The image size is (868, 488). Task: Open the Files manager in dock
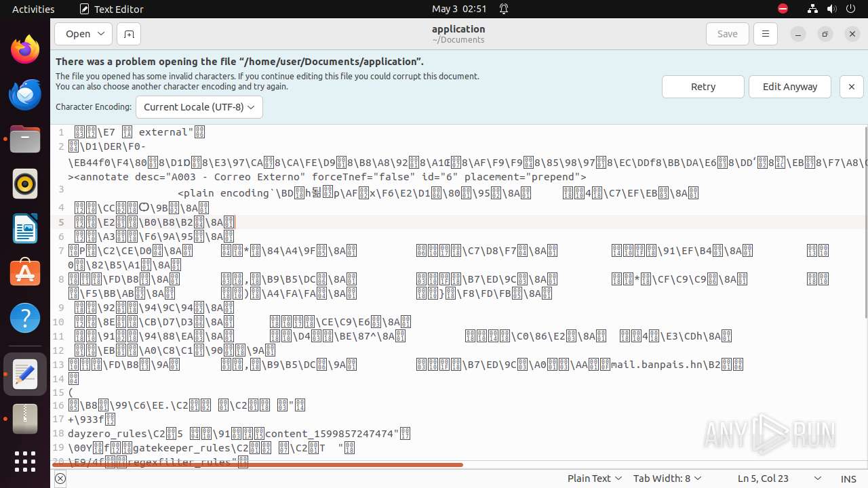[x=25, y=139]
